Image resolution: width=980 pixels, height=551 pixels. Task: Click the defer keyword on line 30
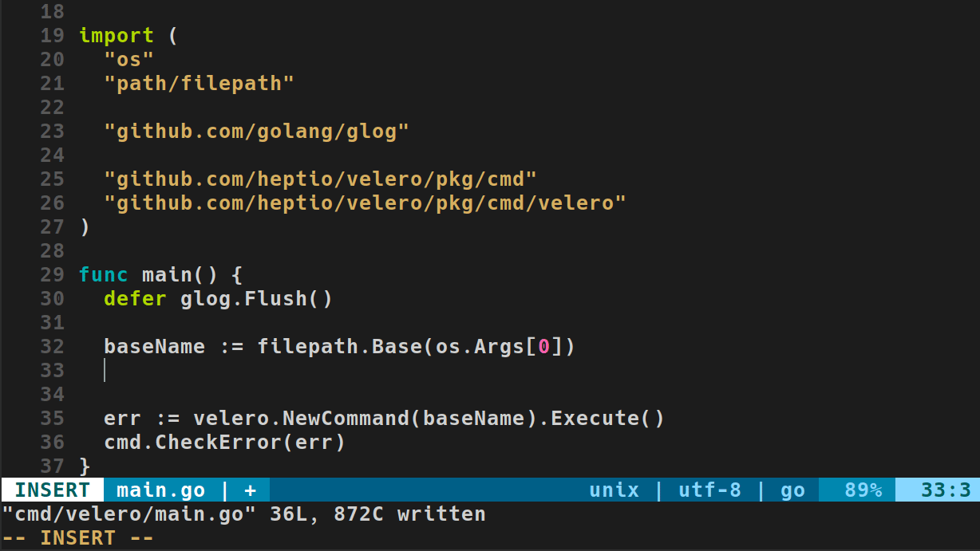point(136,299)
